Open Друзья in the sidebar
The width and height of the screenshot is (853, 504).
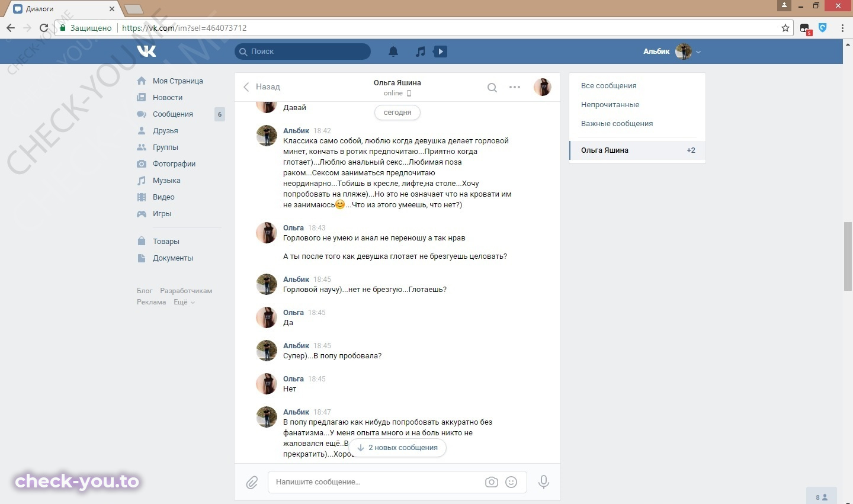tap(165, 131)
